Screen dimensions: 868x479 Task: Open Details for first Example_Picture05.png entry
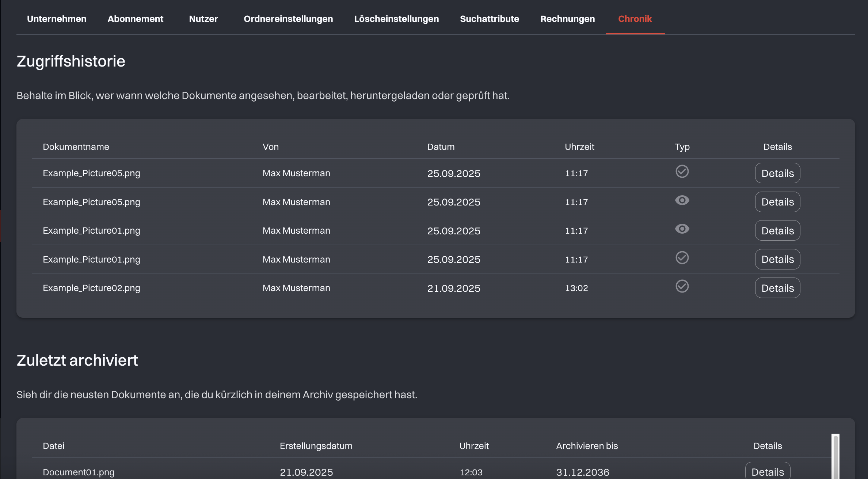pyautogui.click(x=777, y=173)
